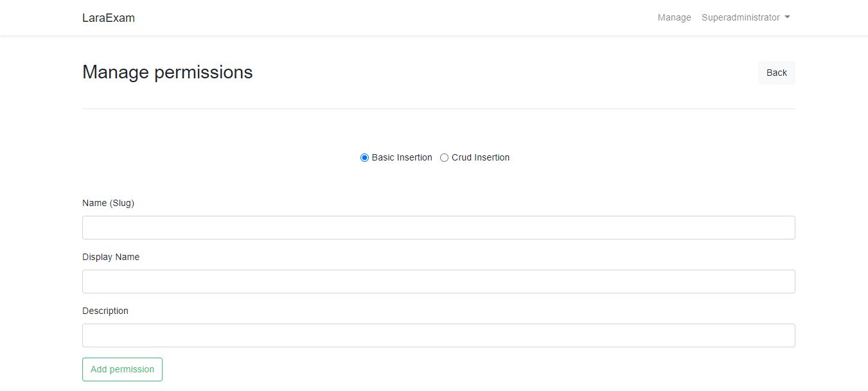Submit with the Add permission button
This screenshot has width=868, height=391.
click(x=122, y=370)
